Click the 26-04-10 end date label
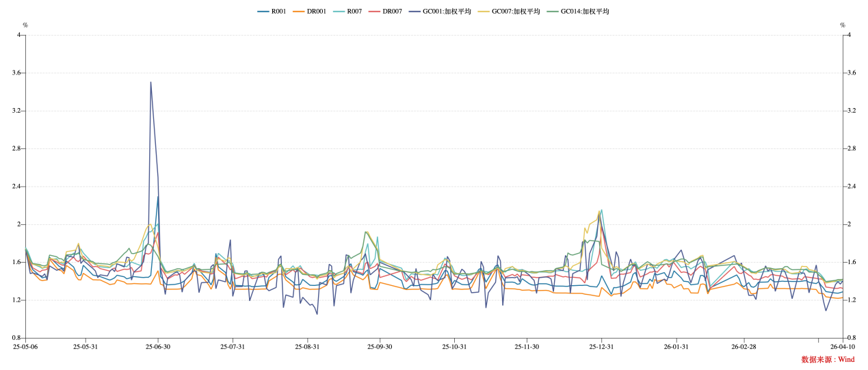Image resolution: width=868 pixels, height=370 pixels. click(x=842, y=347)
